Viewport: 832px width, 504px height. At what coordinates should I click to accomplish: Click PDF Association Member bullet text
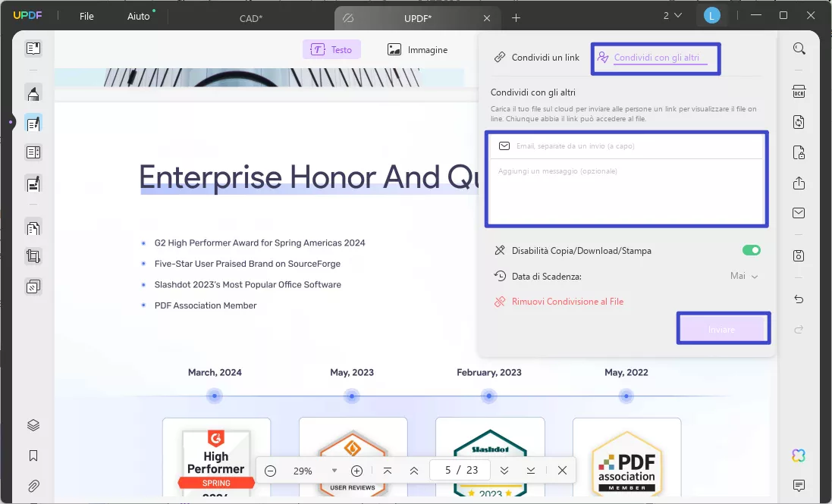(x=206, y=305)
